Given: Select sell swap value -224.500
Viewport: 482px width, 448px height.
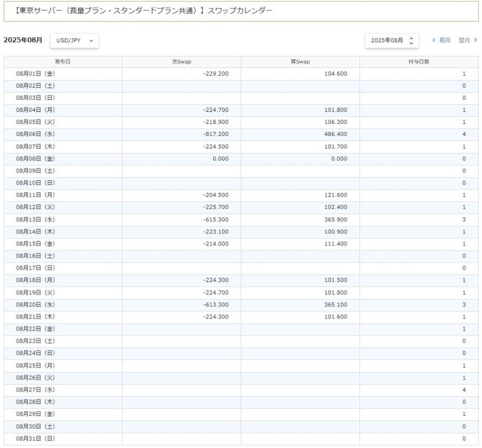Looking at the screenshot, I should tap(216, 147).
